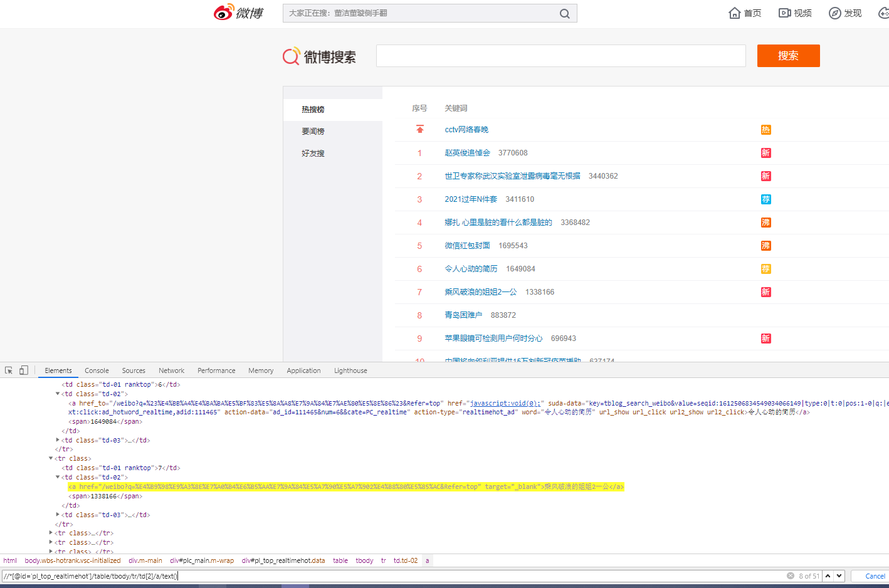Select div.m-main in the DOM breadcrumb
The height and width of the screenshot is (588, 889).
point(145,560)
